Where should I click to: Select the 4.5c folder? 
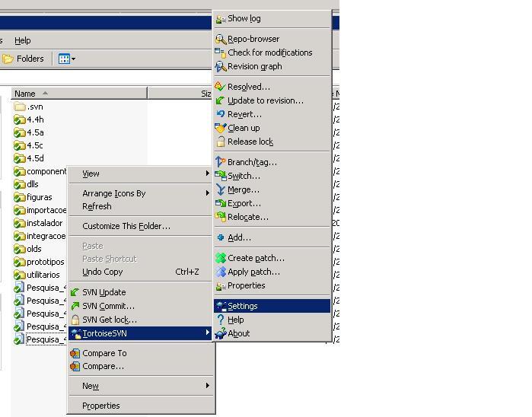28,145
